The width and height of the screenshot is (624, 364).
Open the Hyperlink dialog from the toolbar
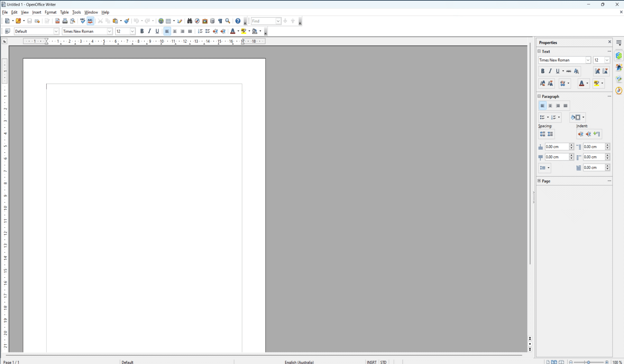[x=161, y=21]
